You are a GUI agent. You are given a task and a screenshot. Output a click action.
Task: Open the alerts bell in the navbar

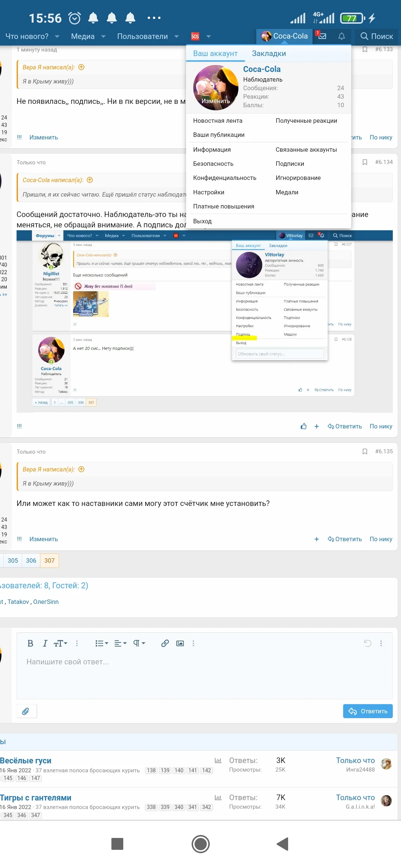tap(342, 36)
